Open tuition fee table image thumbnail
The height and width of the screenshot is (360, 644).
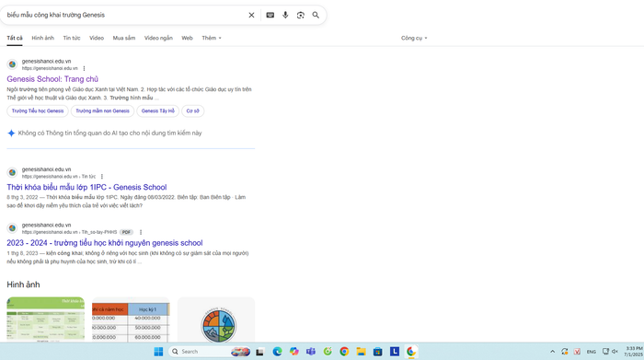pyautogui.click(x=131, y=319)
